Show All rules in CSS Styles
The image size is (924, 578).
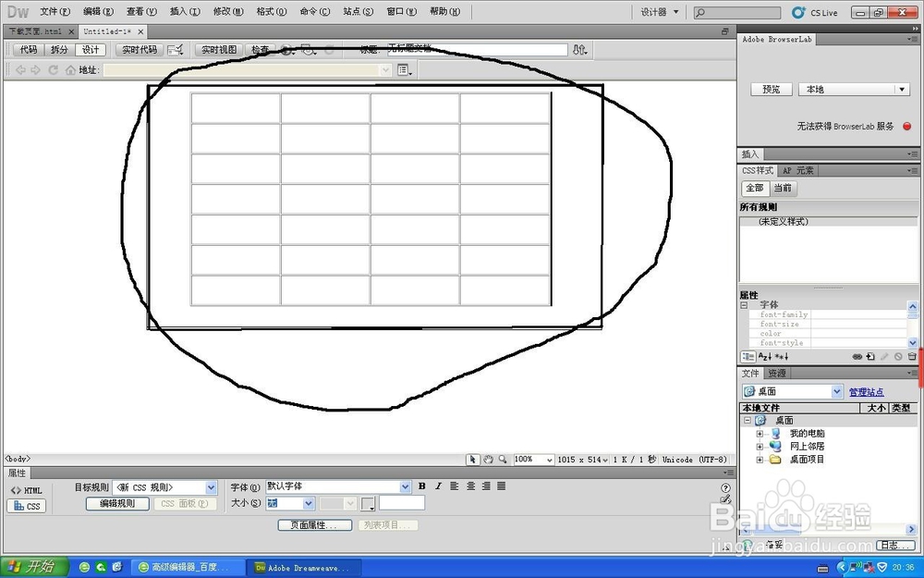(755, 188)
